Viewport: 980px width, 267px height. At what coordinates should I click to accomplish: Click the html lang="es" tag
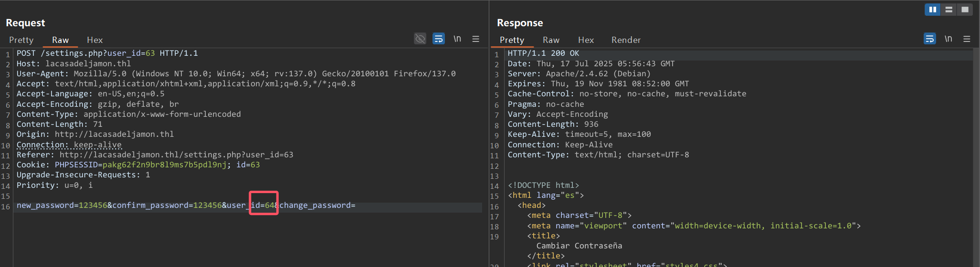(x=546, y=195)
